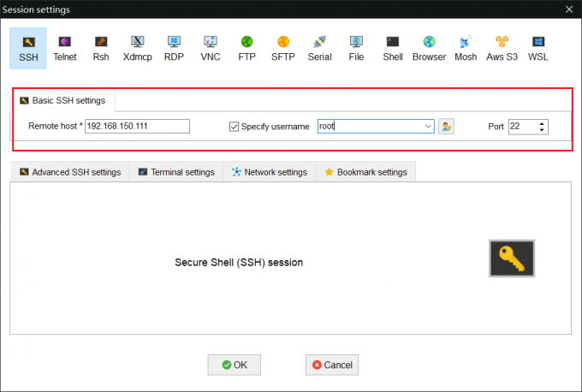Screen dimensions: 582x392
Task: Close the Session settings dialog
Action: pyautogui.click(x=569, y=9)
